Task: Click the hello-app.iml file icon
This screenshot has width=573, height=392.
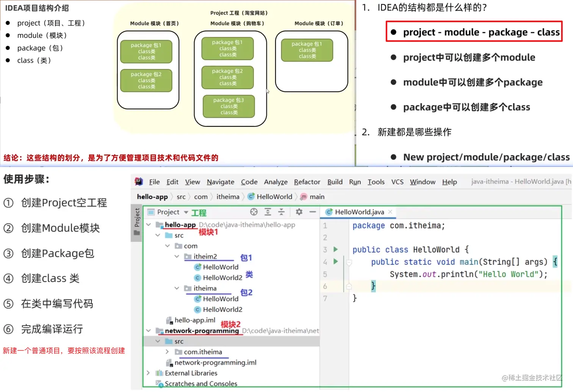Action: [x=169, y=320]
